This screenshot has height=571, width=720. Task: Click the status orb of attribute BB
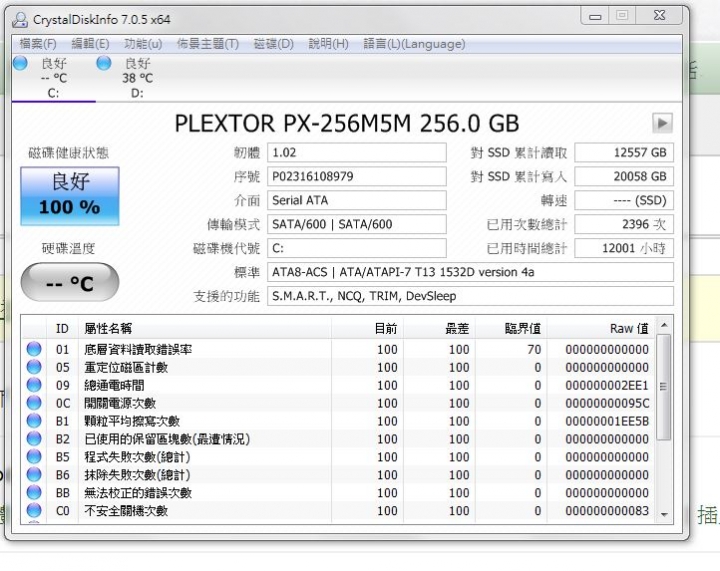(34, 492)
